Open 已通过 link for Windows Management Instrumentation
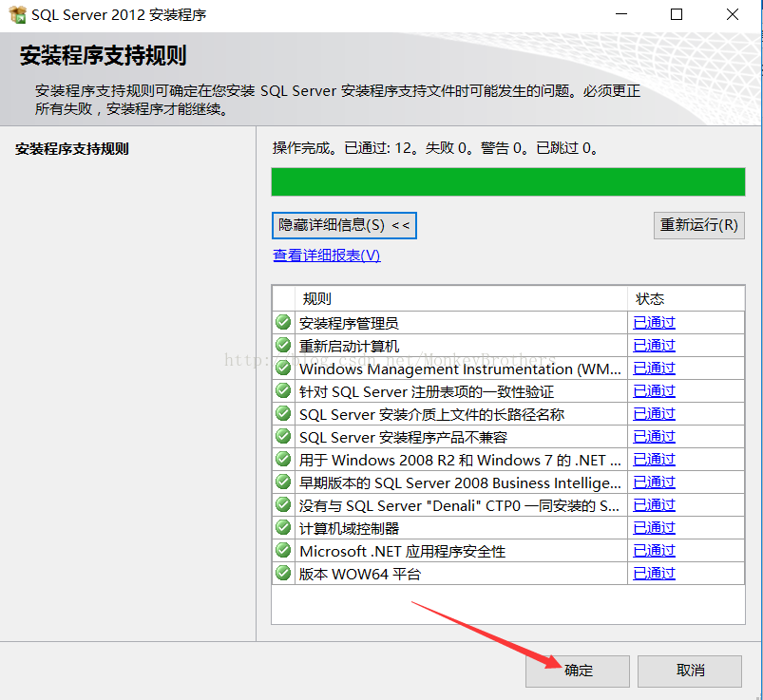Image resolution: width=763 pixels, height=700 pixels. coord(654,369)
